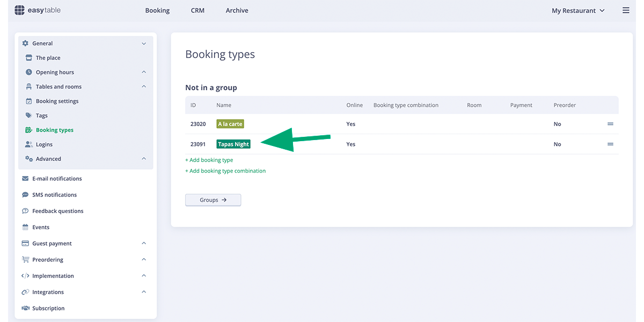Collapse the General settings section
This screenshot has height=322, width=644.
[143, 43]
